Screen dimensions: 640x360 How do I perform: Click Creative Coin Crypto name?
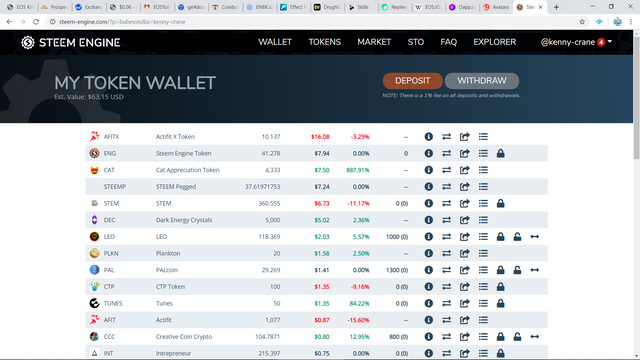tap(184, 337)
